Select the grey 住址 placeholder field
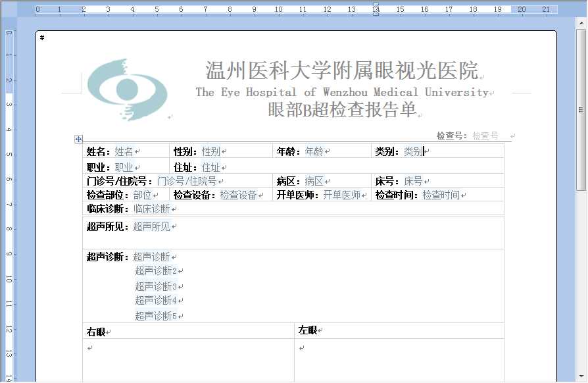Screen dimensions: 588x383 [x=210, y=167]
